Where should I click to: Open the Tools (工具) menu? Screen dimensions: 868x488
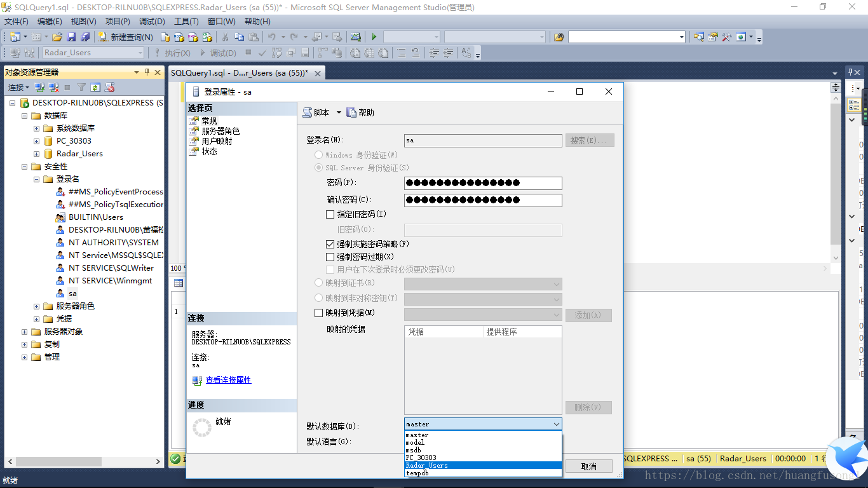click(186, 21)
